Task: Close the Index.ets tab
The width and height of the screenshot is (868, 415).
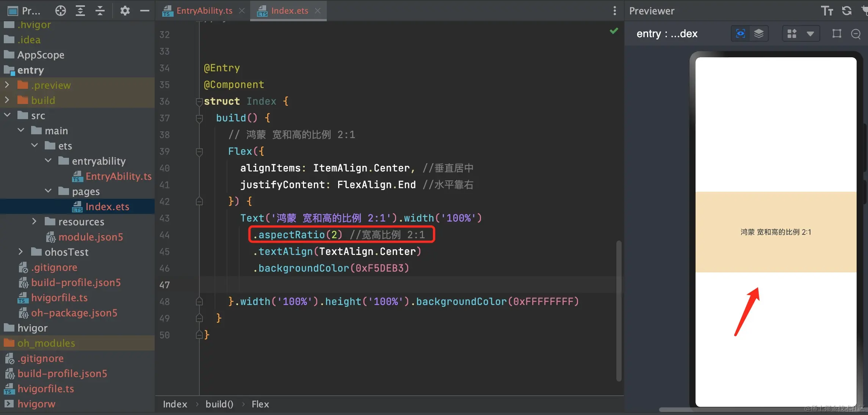Action: point(318,11)
